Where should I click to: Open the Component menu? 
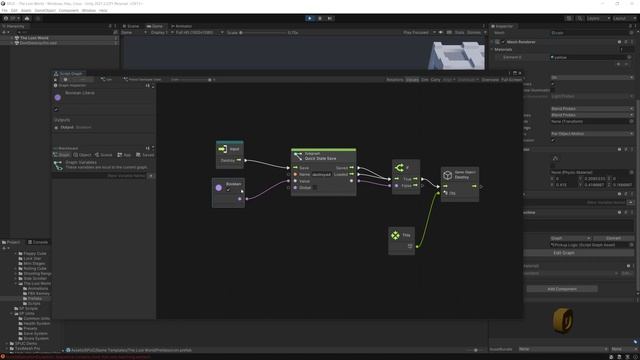tap(69, 10)
